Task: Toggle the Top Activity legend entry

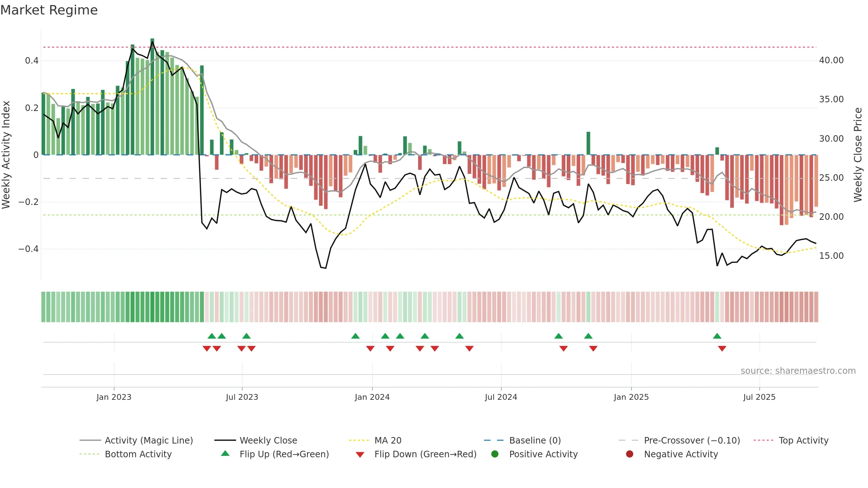Action: point(791,440)
